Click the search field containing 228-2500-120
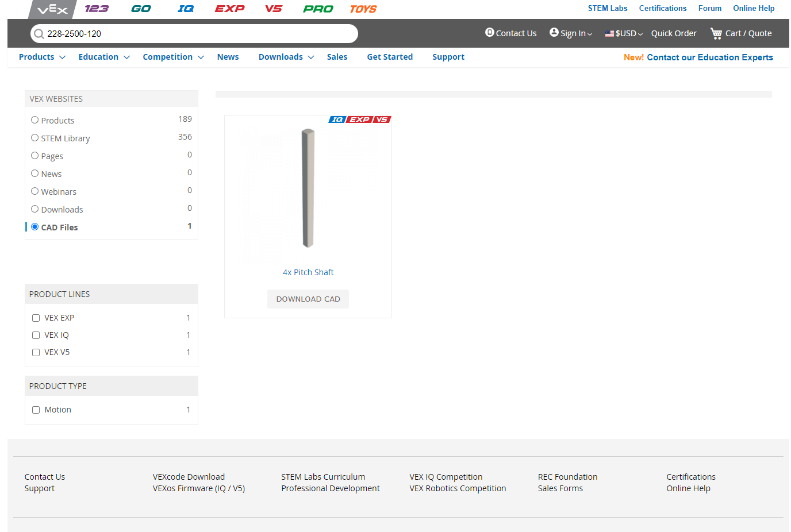 tap(194, 33)
